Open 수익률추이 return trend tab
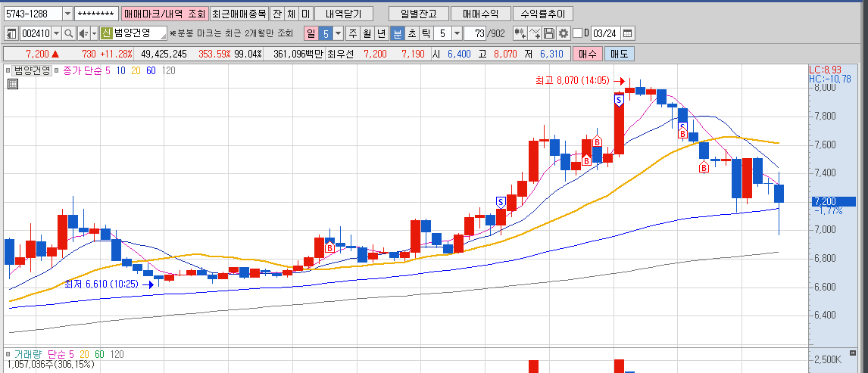 click(x=542, y=14)
